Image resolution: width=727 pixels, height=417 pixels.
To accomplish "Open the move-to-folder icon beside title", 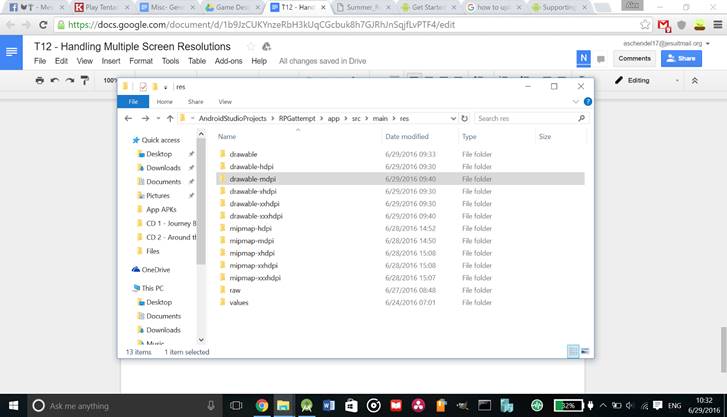I will tap(266, 46).
